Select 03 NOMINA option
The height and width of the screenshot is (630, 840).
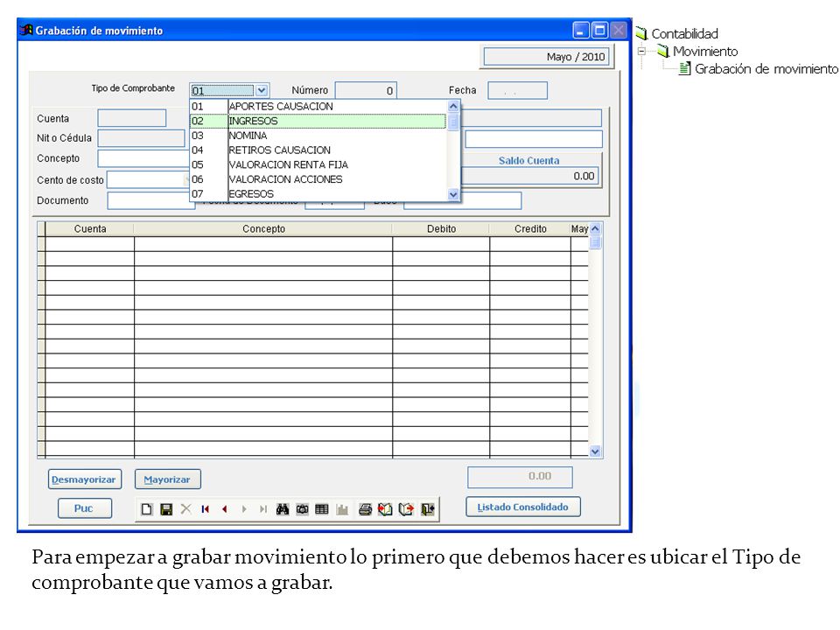tap(318, 136)
